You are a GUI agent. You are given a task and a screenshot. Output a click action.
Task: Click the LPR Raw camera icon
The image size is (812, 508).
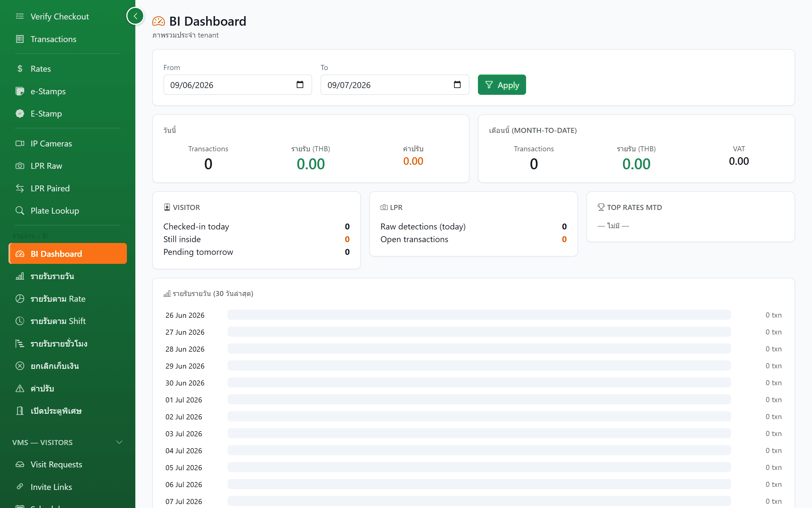[x=20, y=166]
